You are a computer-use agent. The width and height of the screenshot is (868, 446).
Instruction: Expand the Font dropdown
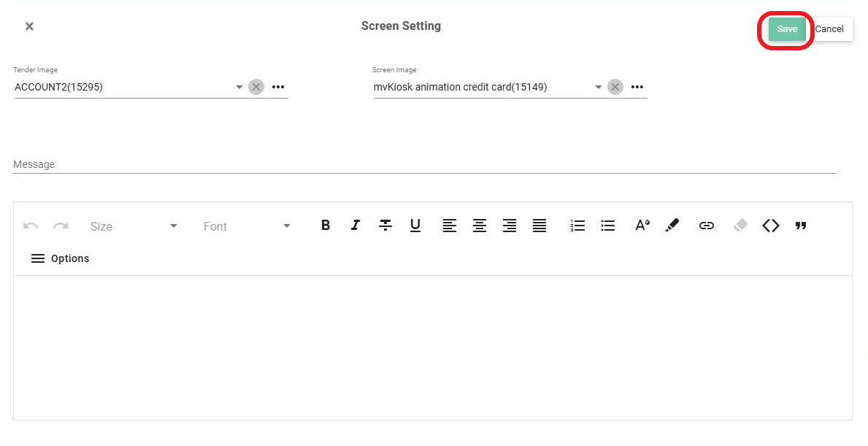coord(247,226)
